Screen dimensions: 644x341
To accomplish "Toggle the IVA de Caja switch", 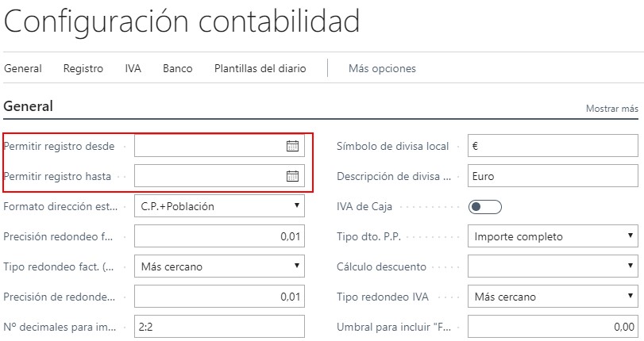I will 485,207.
